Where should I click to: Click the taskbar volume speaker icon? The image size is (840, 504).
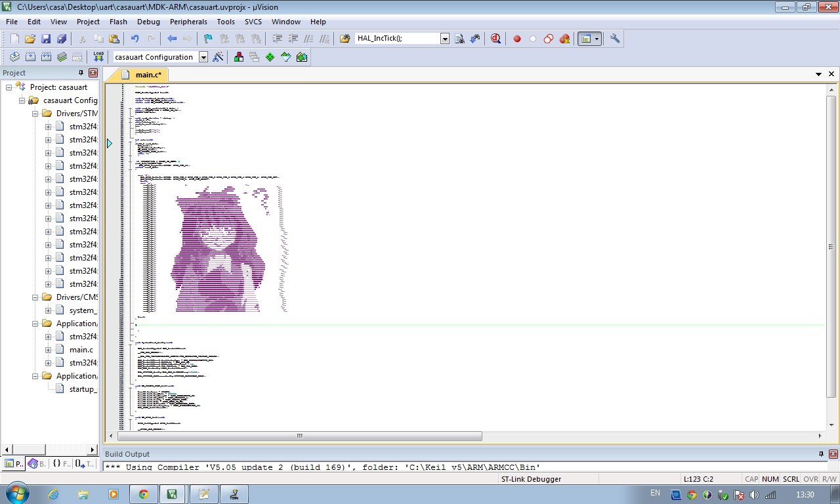754,494
